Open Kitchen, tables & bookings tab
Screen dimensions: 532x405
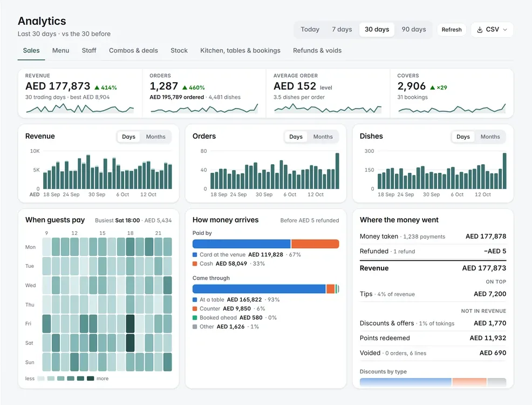tap(240, 51)
